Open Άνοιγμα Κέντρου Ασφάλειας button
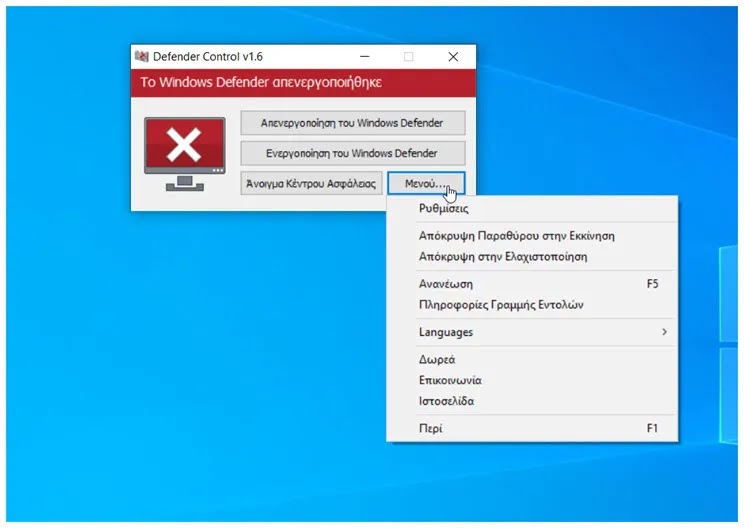 coord(311,184)
